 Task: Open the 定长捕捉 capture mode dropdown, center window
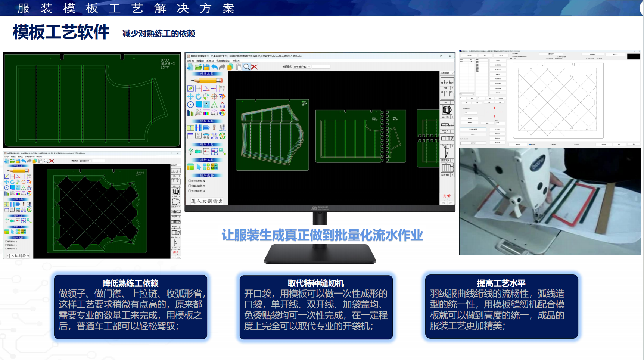tap(302, 67)
